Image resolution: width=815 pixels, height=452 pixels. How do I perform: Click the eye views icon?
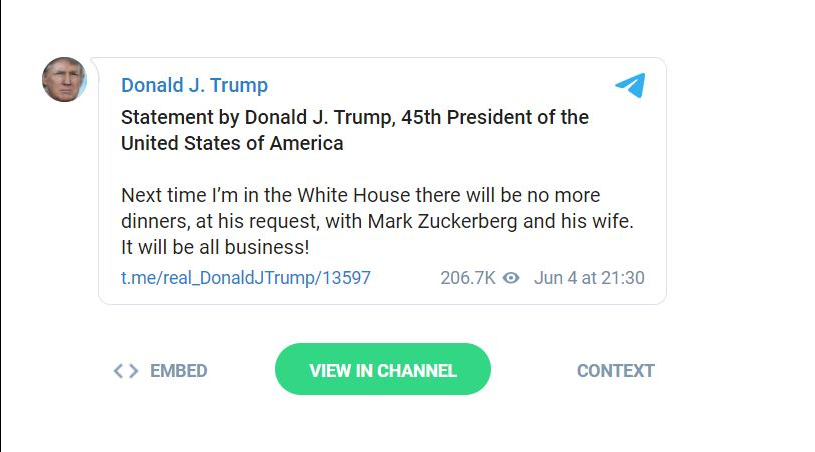(x=511, y=278)
